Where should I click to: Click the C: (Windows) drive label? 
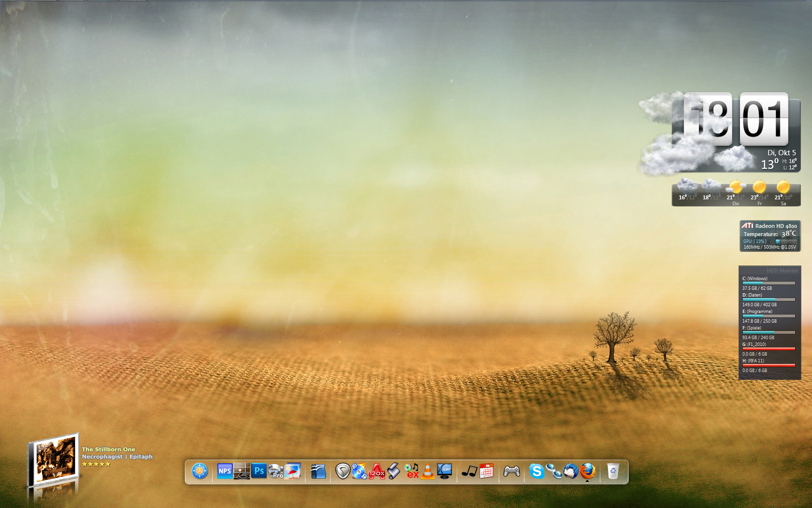(755, 279)
